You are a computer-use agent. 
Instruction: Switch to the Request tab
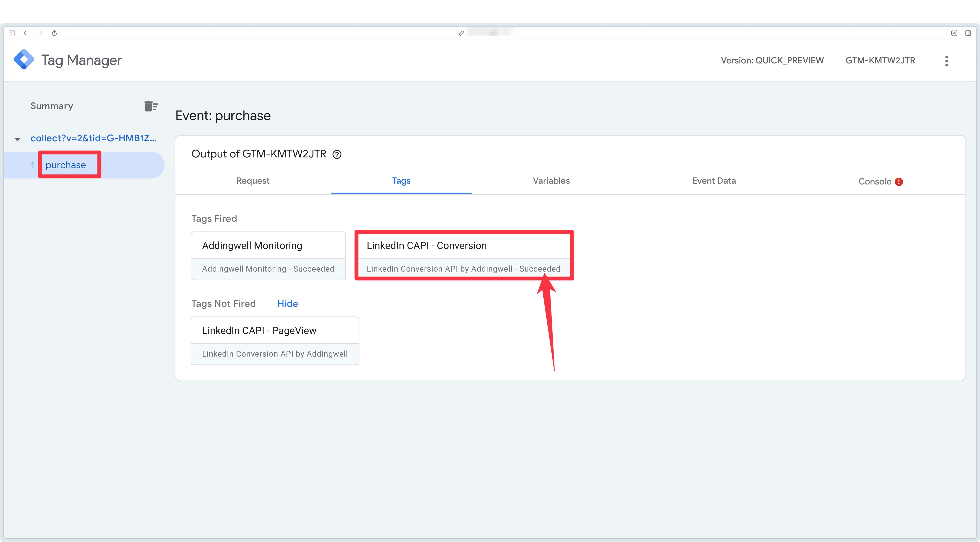tap(253, 181)
